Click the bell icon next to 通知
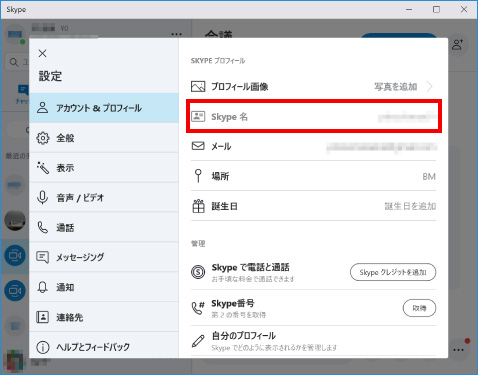 pyautogui.click(x=43, y=287)
